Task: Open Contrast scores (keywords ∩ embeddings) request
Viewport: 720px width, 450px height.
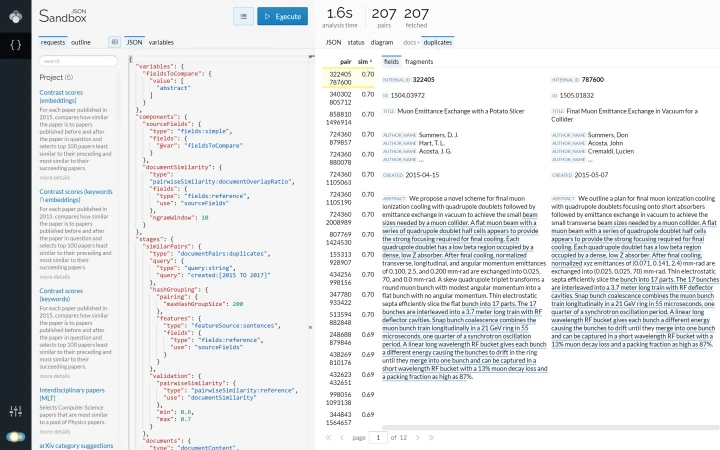Action: 76,196
